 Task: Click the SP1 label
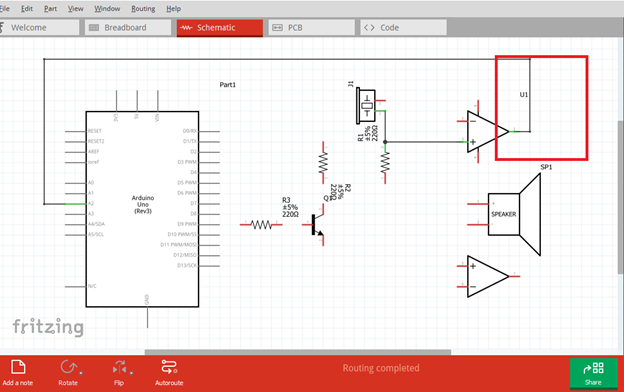click(546, 167)
